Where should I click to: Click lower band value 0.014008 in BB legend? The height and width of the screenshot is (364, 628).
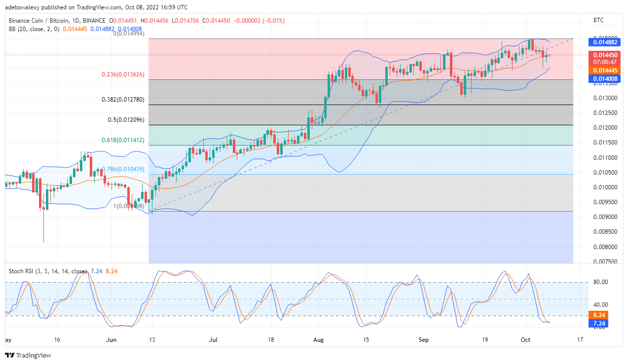pyautogui.click(x=130, y=29)
